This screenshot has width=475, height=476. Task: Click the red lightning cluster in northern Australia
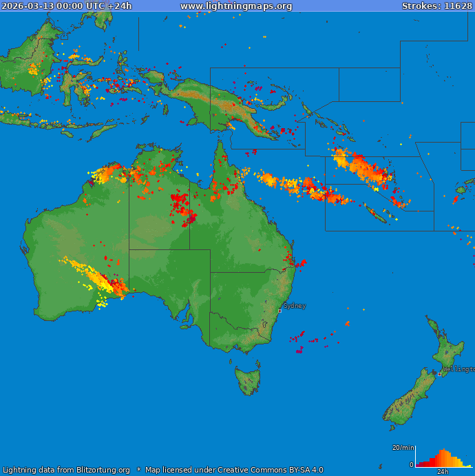coord(182,207)
